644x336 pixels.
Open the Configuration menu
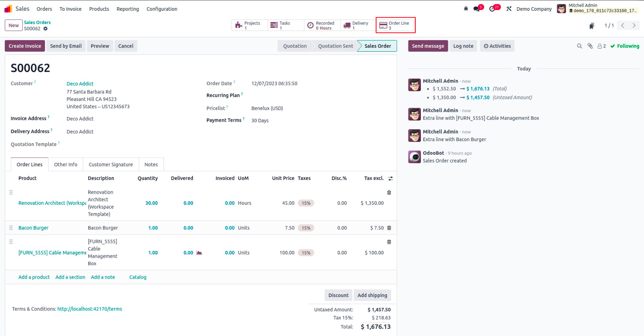[162, 9]
